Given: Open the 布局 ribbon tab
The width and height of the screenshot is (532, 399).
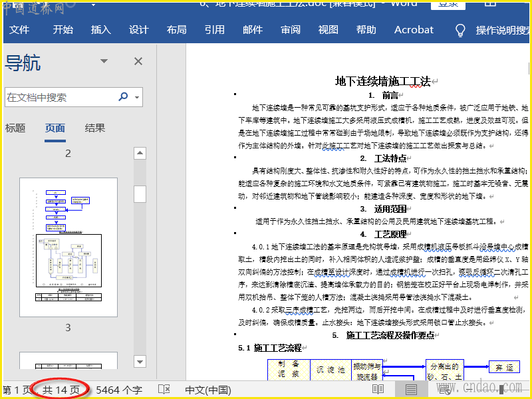Looking at the screenshot, I should 176,30.
